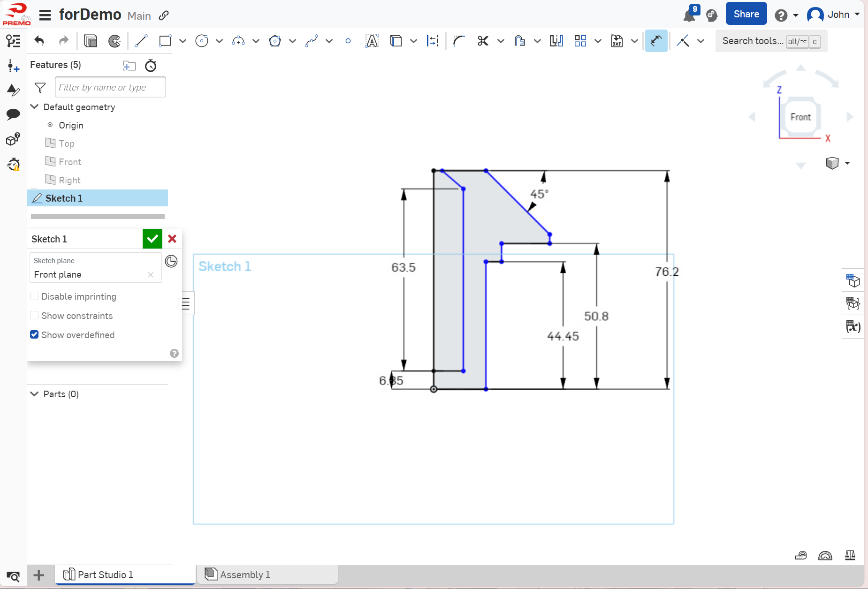Activate the Text sketch tool
The width and height of the screenshot is (868, 589).
pyautogui.click(x=372, y=41)
